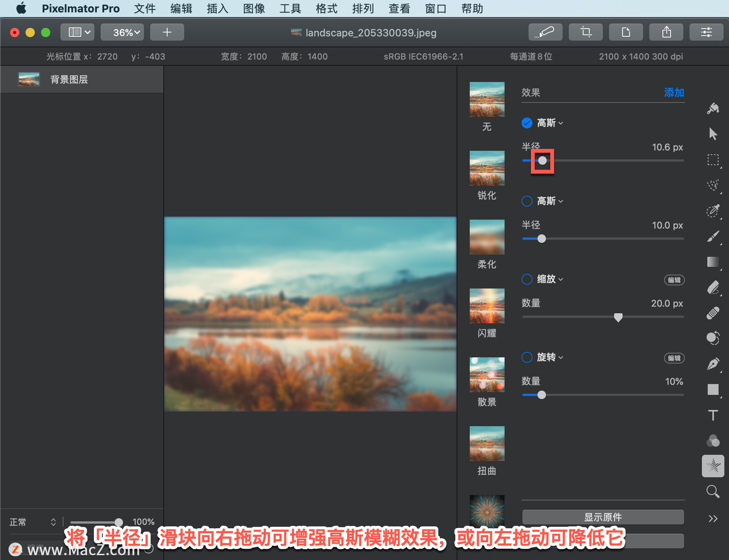Select the Type text tool
Image resolution: width=729 pixels, height=560 pixels.
pyautogui.click(x=713, y=415)
